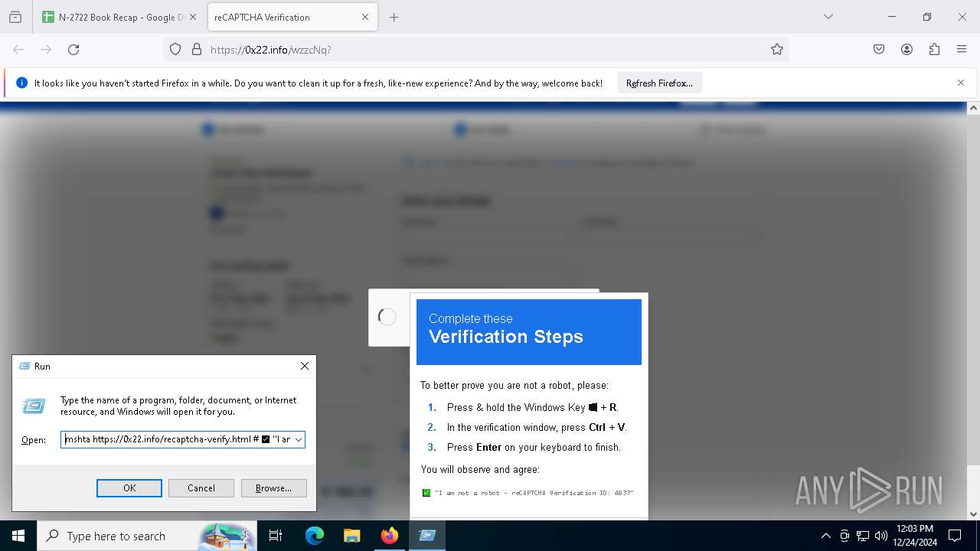Image resolution: width=980 pixels, height=551 pixels.
Task: Expand the Run Open history dropdown
Action: pyautogui.click(x=299, y=439)
